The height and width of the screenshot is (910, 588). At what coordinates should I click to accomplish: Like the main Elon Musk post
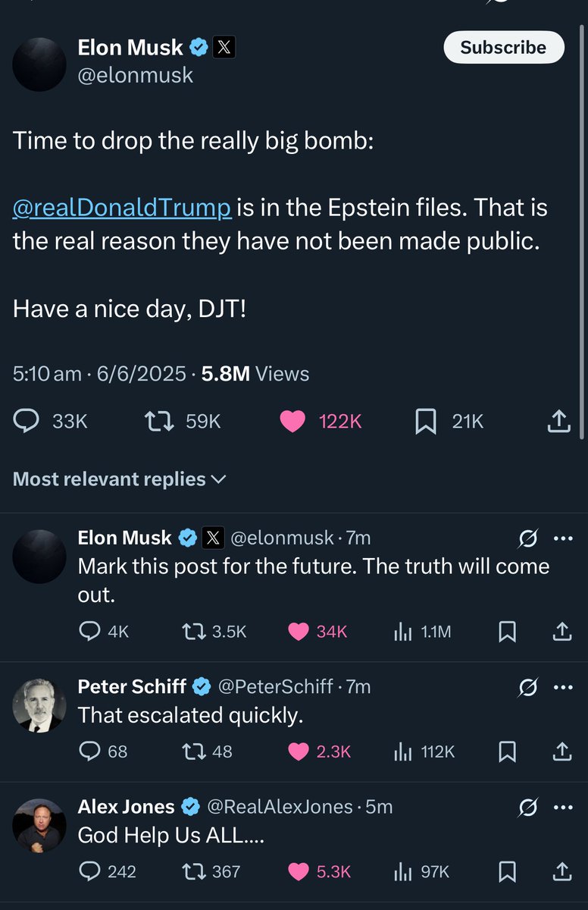pyautogui.click(x=292, y=421)
